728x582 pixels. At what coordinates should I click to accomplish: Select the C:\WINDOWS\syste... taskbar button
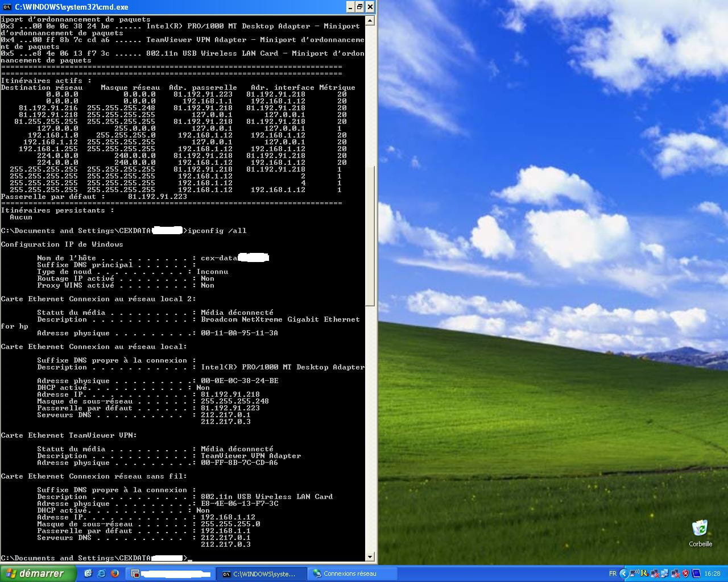click(261, 573)
